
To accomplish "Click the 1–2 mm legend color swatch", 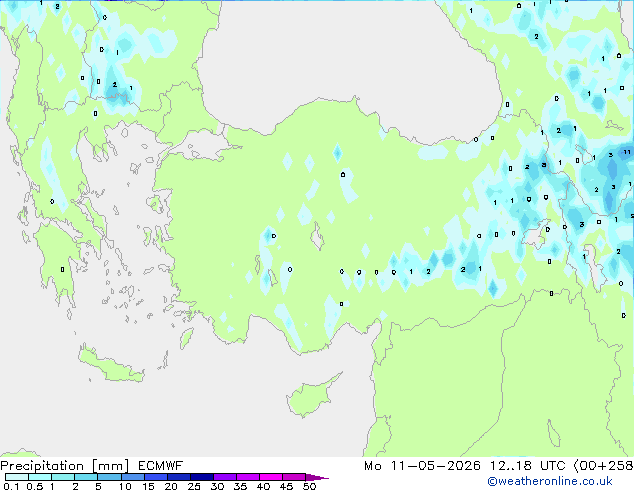I will (63, 477).
